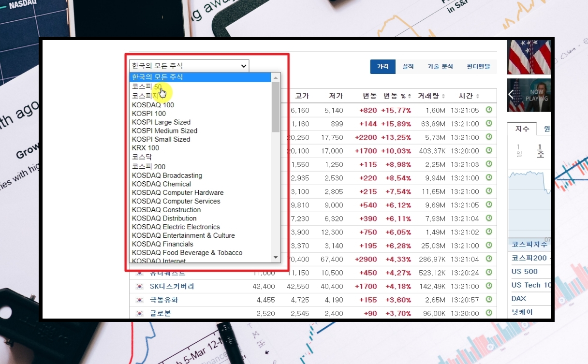Click the clock icon in the 글로본 row
Image resolution: width=588 pixels, height=364 pixels.
coord(489,313)
